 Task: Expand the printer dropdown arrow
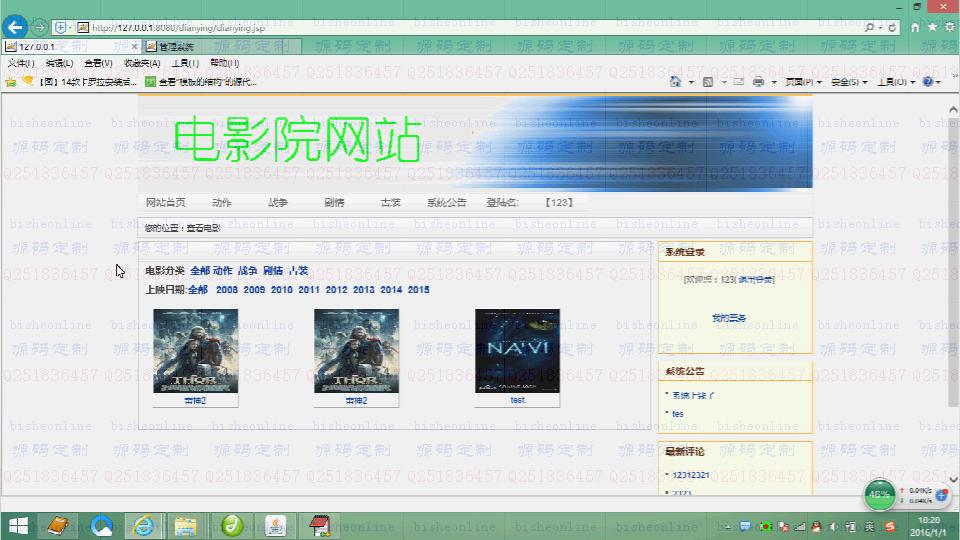click(x=774, y=82)
